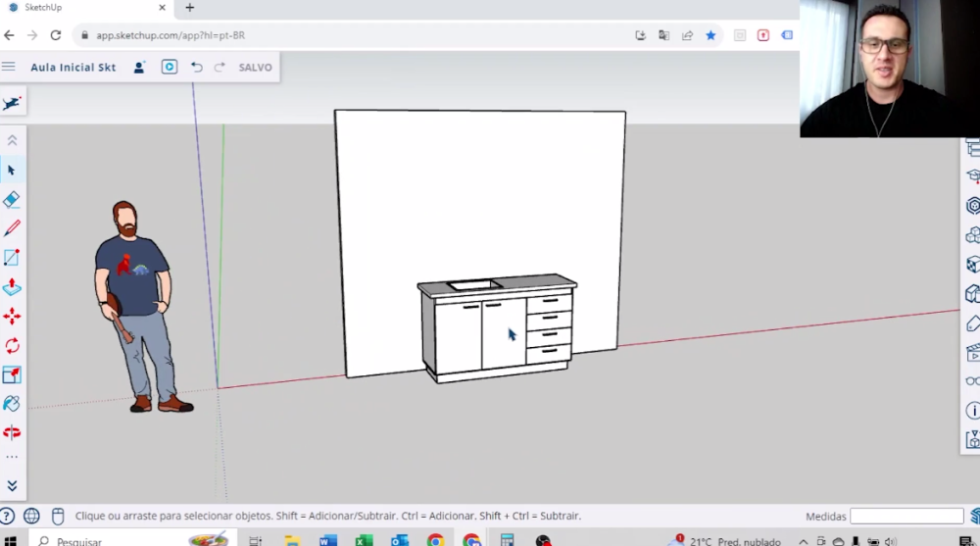Click the translate page icon
This screenshot has height=546, width=980.
pos(663,35)
